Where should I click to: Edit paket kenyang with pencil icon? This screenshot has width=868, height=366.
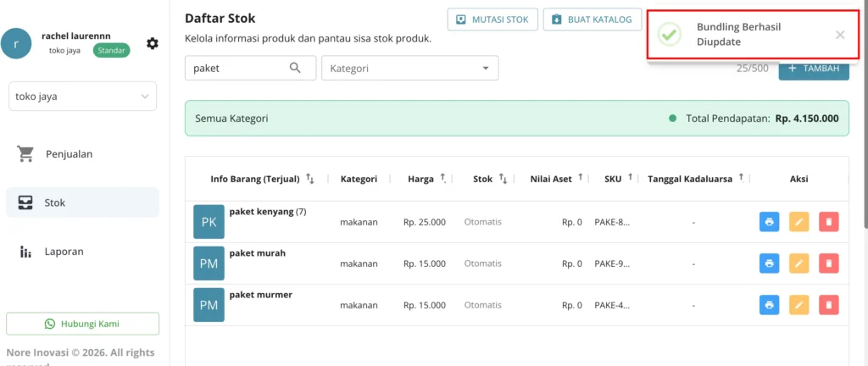pos(798,222)
